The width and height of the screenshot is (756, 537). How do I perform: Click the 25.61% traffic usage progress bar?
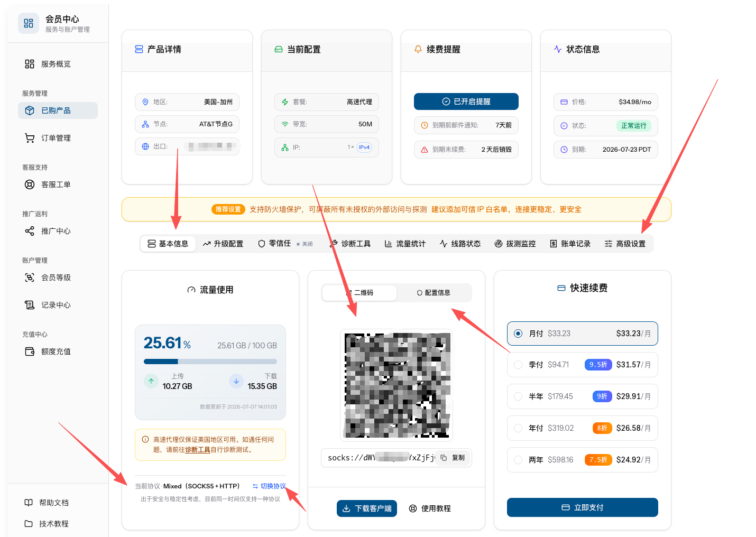pos(210,362)
